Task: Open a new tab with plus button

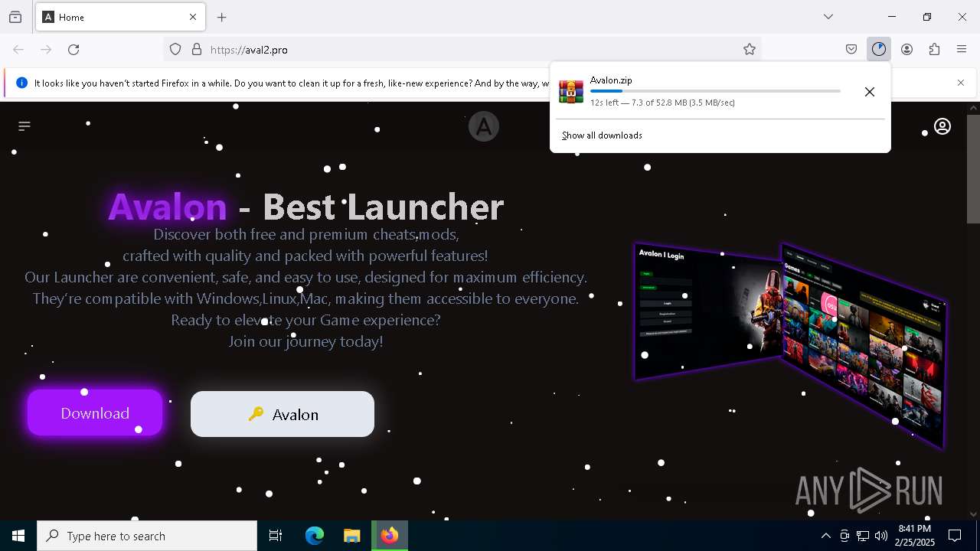Action: (222, 17)
